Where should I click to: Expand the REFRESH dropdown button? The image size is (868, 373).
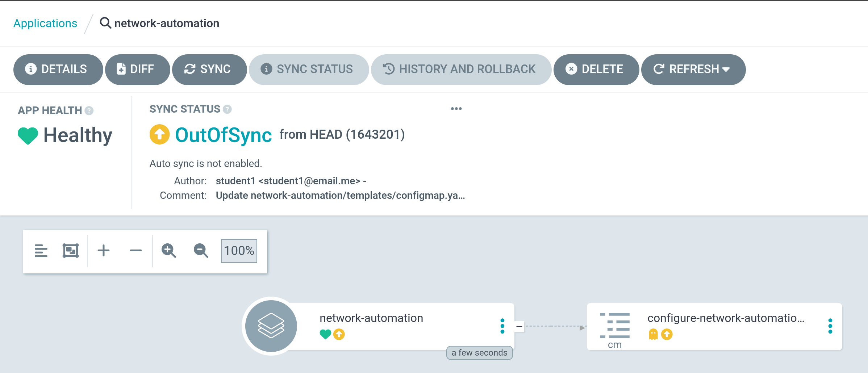pyautogui.click(x=693, y=70)
